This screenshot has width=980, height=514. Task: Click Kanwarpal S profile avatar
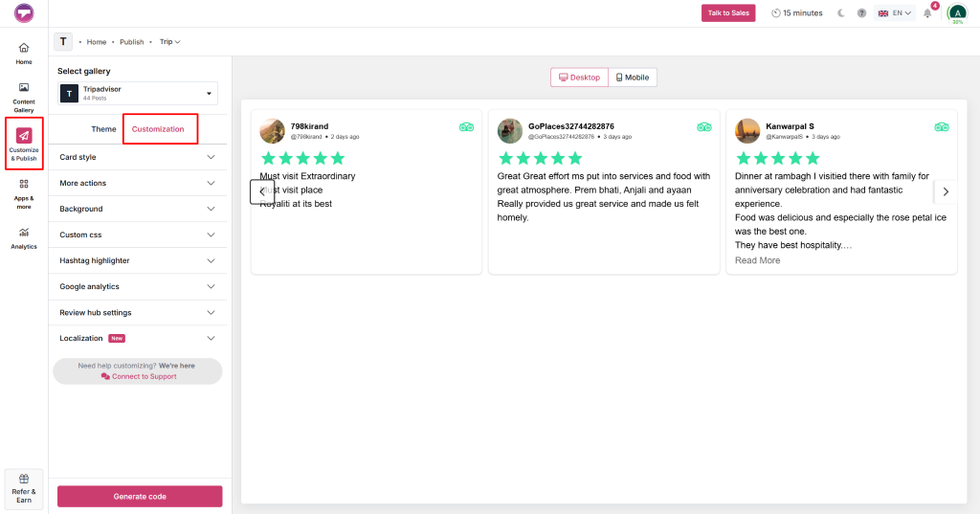click(x=747, y=131)
